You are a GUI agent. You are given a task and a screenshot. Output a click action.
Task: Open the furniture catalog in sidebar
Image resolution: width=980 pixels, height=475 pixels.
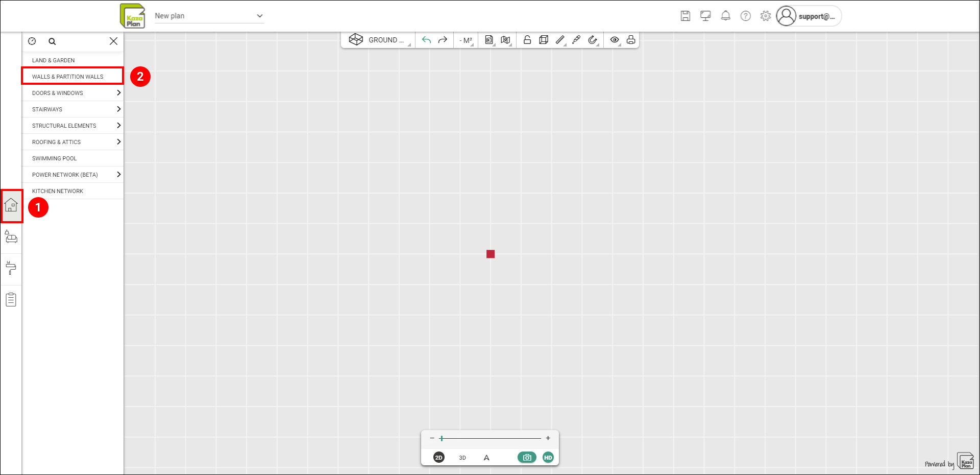coord(11,237)
